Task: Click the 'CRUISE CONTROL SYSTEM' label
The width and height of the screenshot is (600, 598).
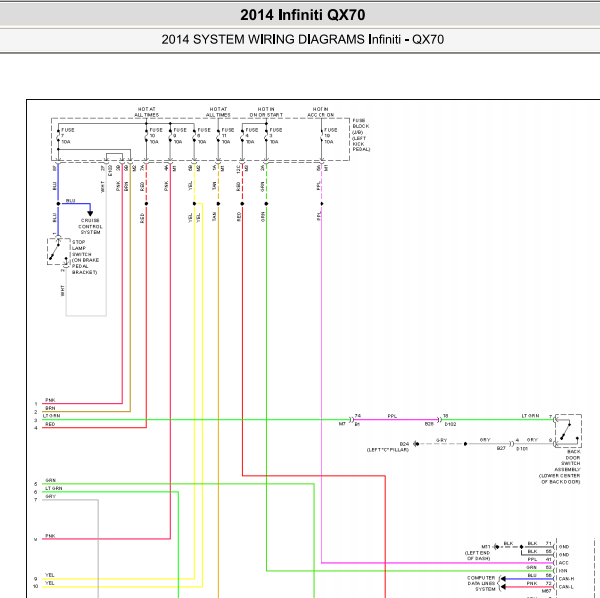Action: [90, 226]
